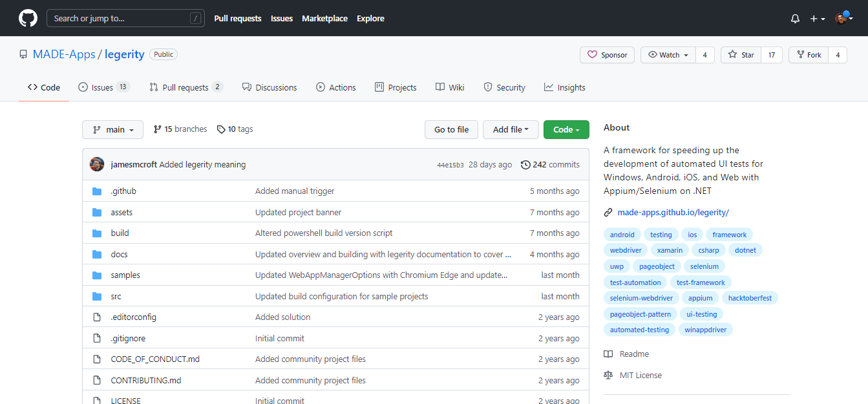868x404 pixels.
Task: Open the made-apps.github.io/legerity link
Action: [x=673, y=212]
